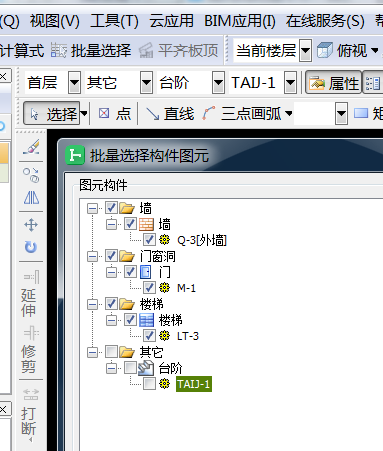Check the TAIJ-1 checkbox

[x=149, y=384]
